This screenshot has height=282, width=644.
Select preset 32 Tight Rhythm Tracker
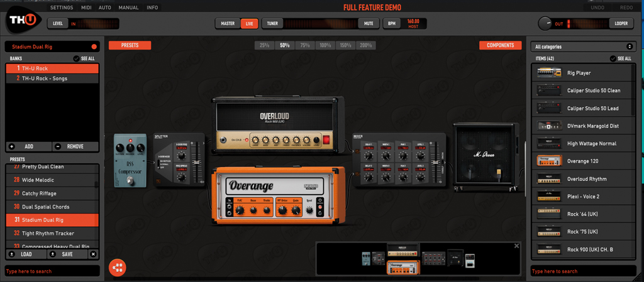pos(52,233)
